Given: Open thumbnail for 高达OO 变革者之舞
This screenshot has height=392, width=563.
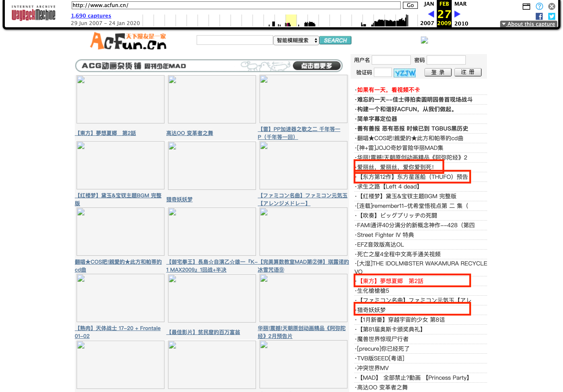Looking at the screenshot, I should click(x=212, y=99).
